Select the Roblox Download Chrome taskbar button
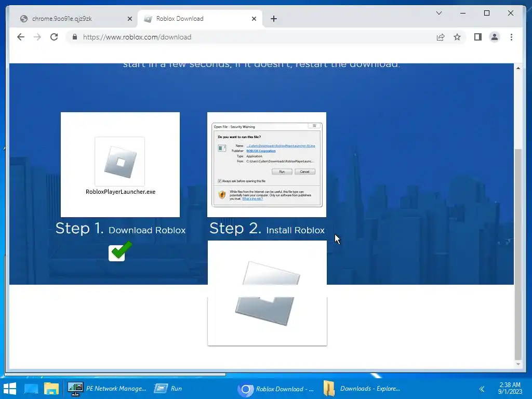Screen dimensions: 532x399 tap(275, 389)
